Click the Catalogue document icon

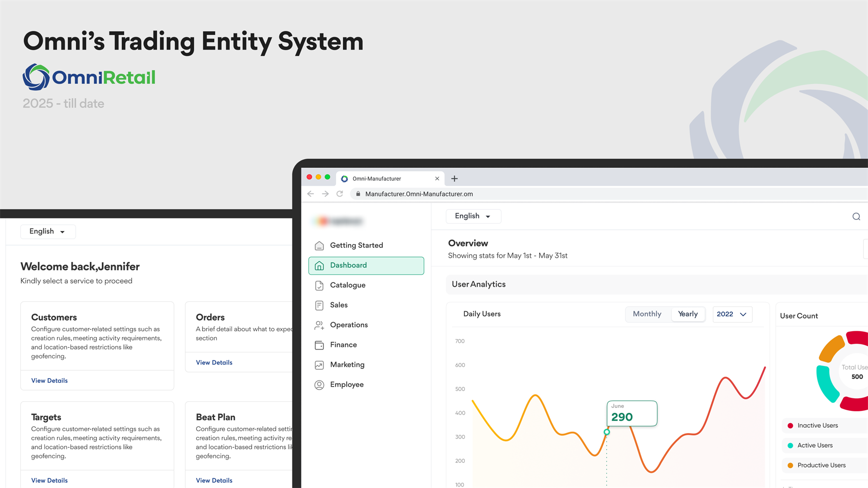point(319,285)
